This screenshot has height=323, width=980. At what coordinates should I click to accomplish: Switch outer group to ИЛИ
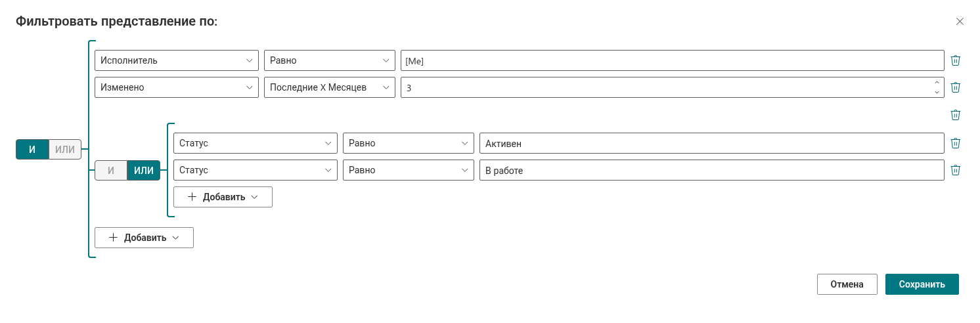[65, 149]
